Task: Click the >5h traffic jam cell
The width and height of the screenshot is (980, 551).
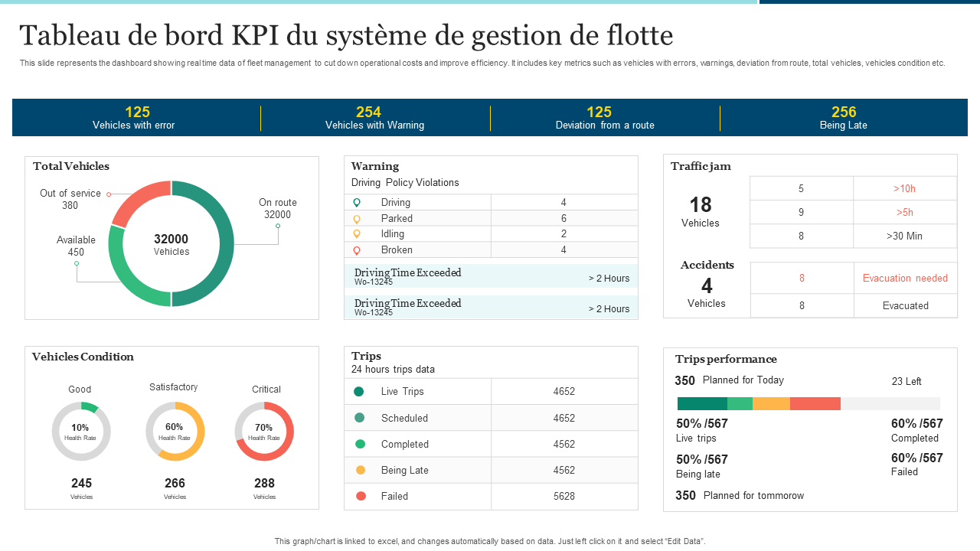Action: (x=905, y=212)
